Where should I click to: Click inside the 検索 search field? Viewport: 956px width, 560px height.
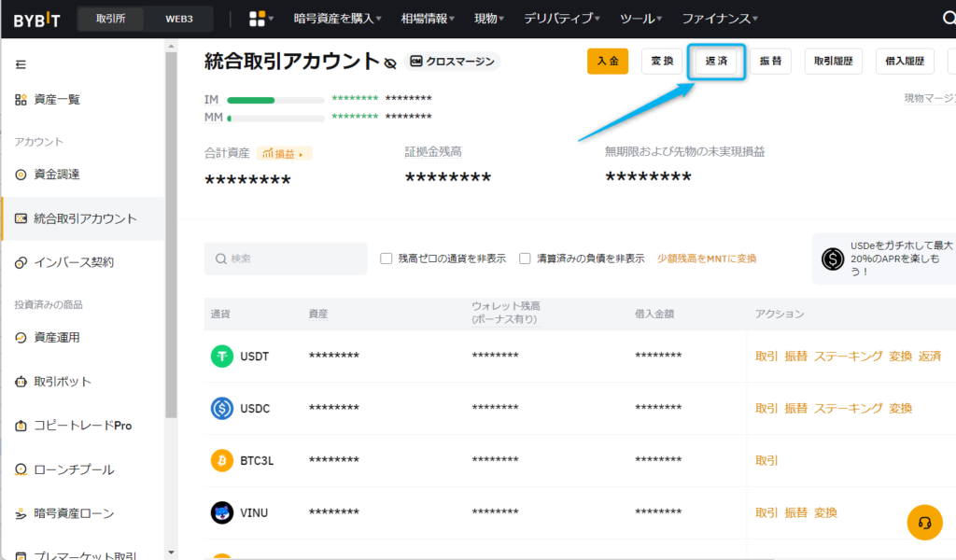285,259
